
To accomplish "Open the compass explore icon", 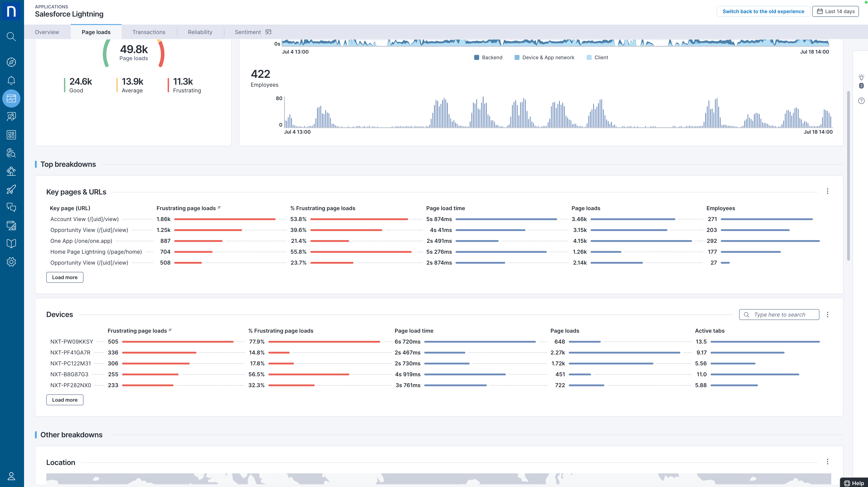I will 11,62.
